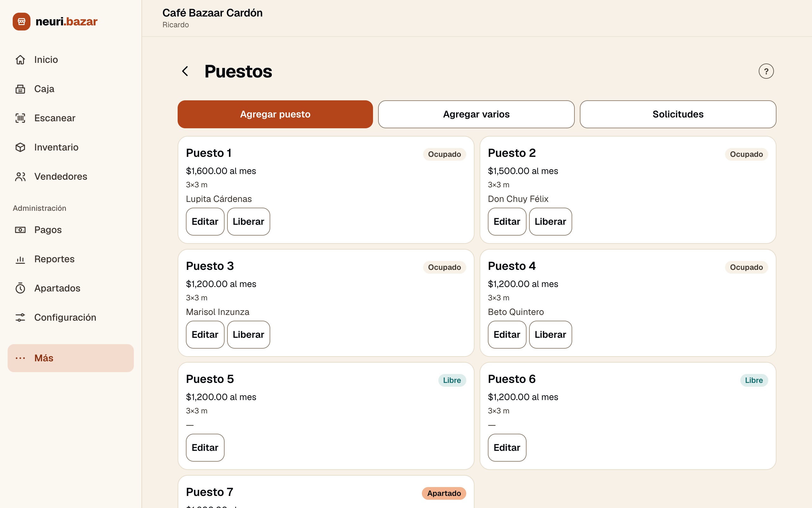812x508 pixels.
Task: Click the Apartados clock icon
Action: 20,288
